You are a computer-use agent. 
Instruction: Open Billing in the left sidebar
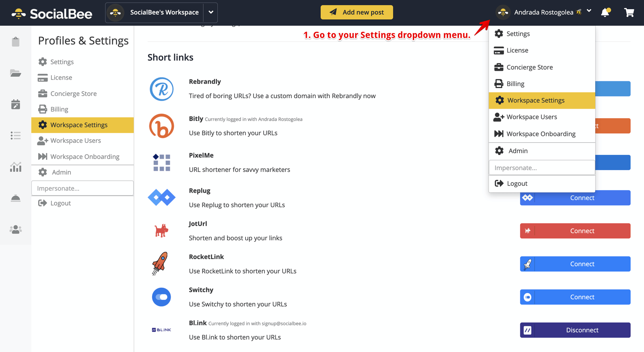pyautogui.click(x=83, y=109)
